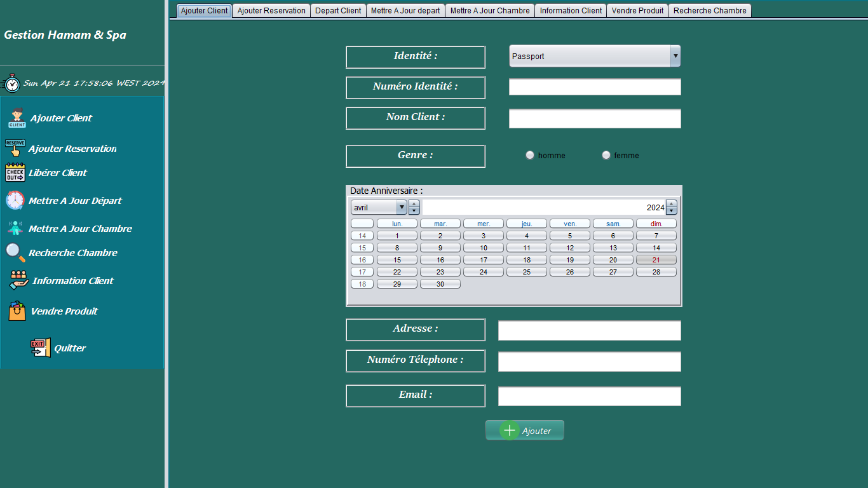
Task: Click the Exit door icon to Quitter
Action: point(41,348)
